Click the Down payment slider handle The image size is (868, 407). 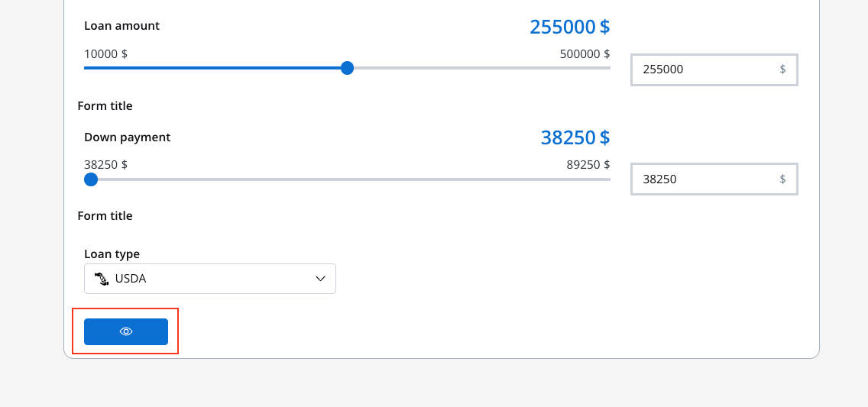tap(91, 179)
